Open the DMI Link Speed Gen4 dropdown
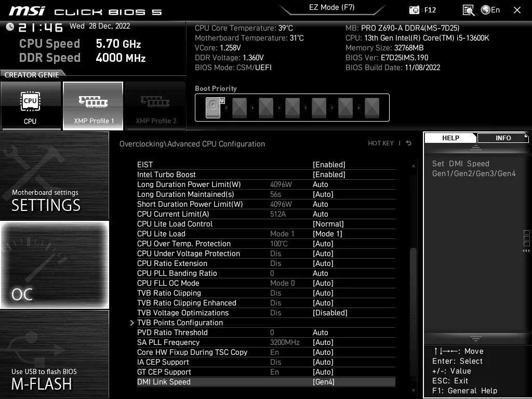The width and height of the screenshot is (532, 399). click(323, 382)
